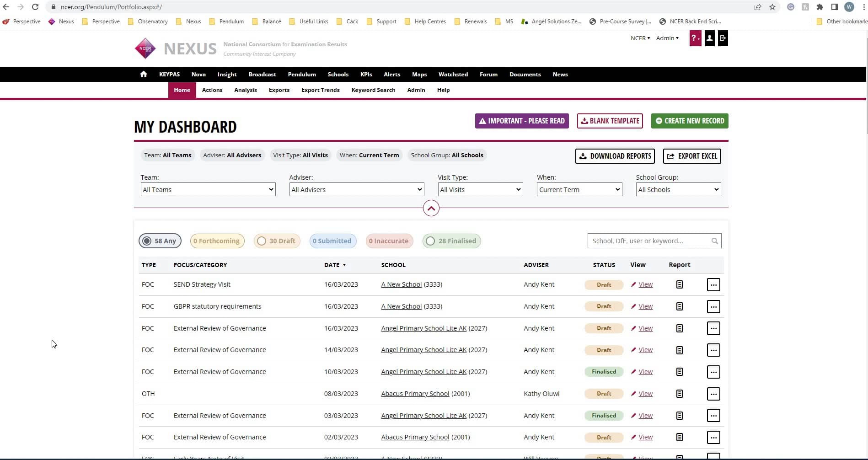Click the search magnifier icon in the keyword box
Screen dimensions: 868x460
tap(714, 241)
